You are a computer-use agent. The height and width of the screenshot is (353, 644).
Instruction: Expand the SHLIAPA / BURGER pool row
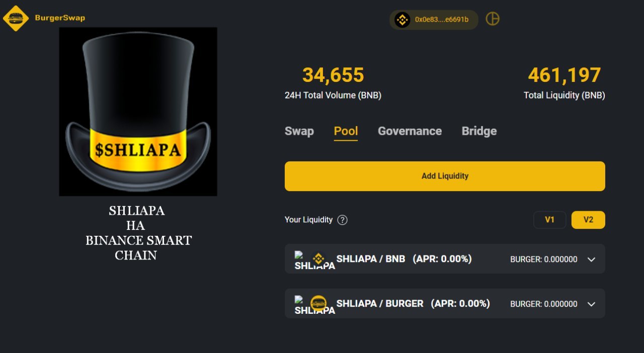[592, 304]
